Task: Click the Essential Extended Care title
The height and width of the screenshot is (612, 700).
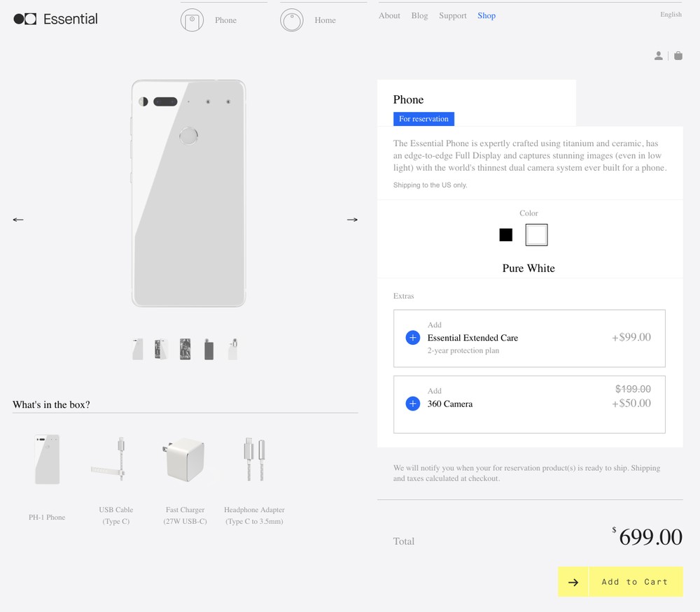Action: [472, 338]
